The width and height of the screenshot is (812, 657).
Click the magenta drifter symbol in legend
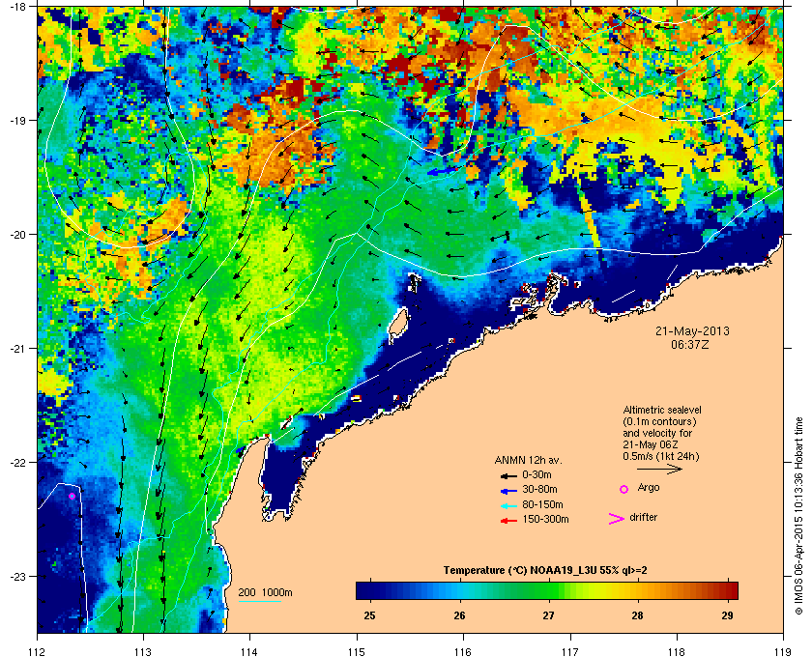(x=617, y=519)
